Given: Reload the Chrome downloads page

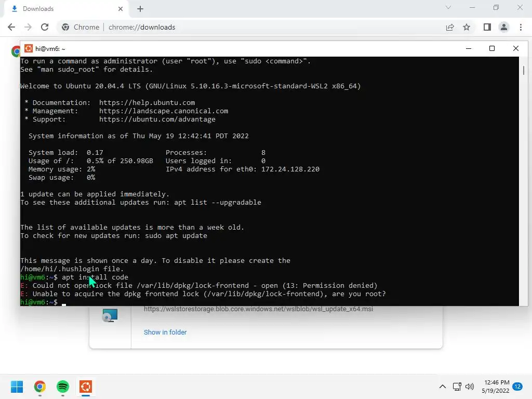Looking at the screenshot, I should click(45, 27).
